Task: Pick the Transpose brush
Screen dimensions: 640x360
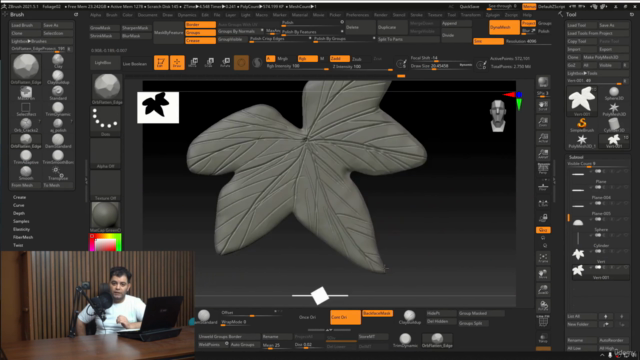Action: (58, 173)
